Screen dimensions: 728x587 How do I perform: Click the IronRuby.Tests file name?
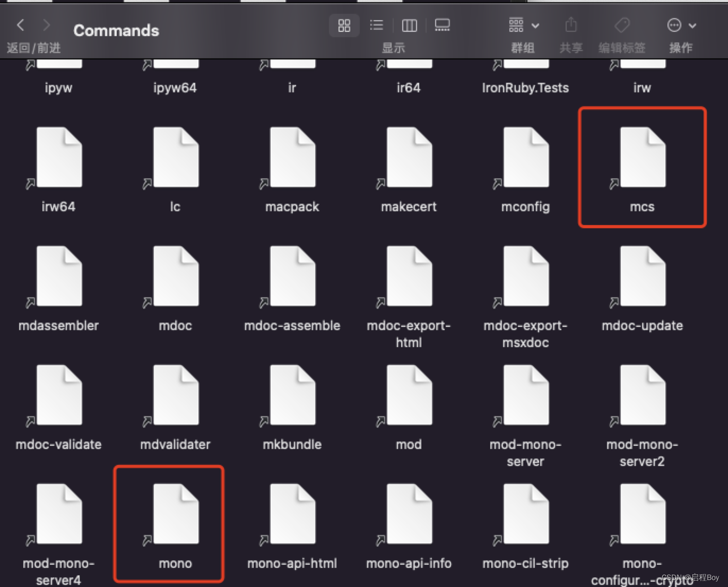coord(525,88)
